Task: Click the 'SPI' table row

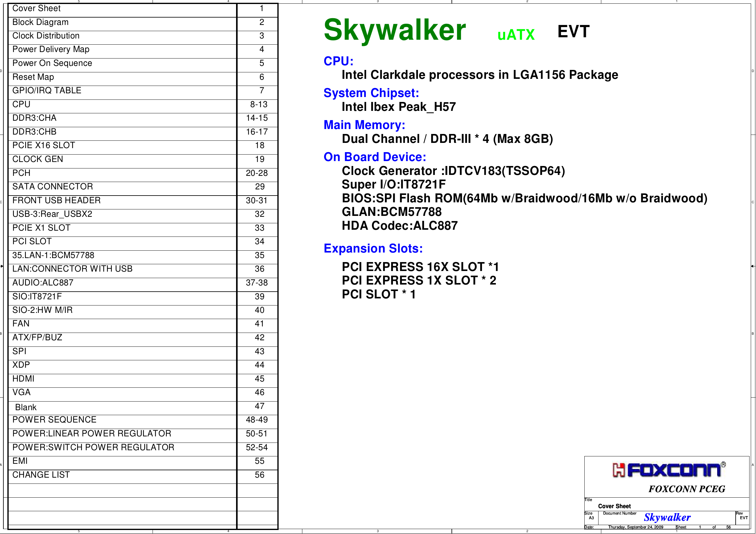Action: point(143,353)
